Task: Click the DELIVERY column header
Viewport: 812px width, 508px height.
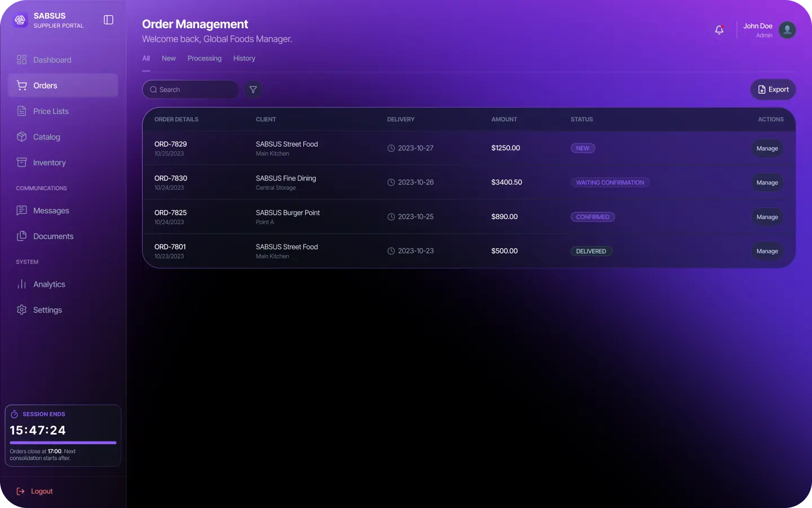Action: [400, 119]
